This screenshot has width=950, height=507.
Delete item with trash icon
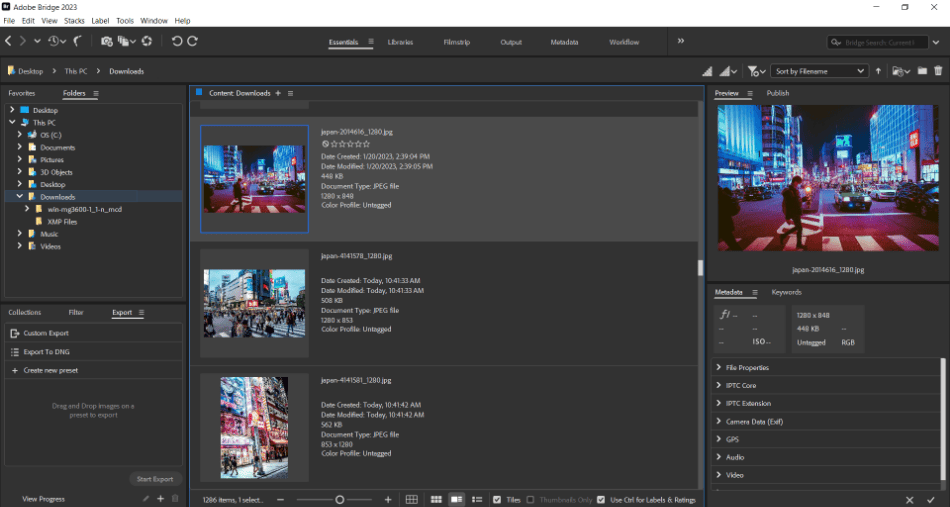click(x=938, y=71)
